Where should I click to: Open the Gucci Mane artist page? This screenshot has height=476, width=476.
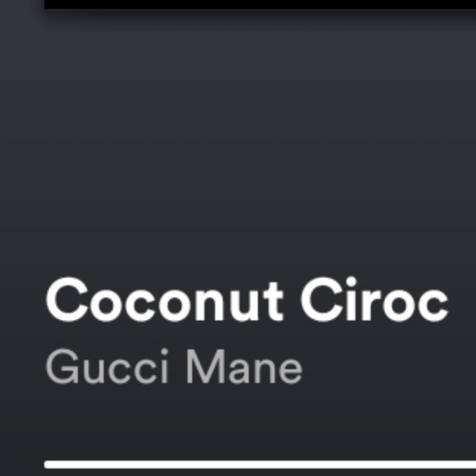[x=174, y=366]
